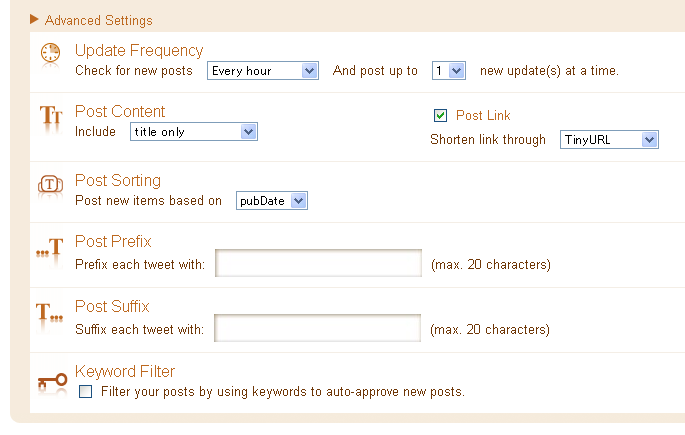This screenshot has height=435, width=685.
Task: Click the Post Sorting T icon
Action: coord(50,184)
